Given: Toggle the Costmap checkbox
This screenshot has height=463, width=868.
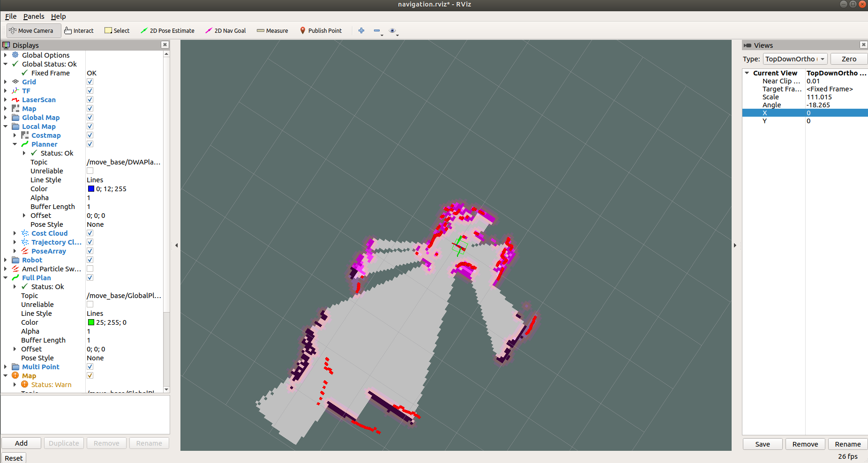Looking at the screenshot, I should click(x=90, y=135).
